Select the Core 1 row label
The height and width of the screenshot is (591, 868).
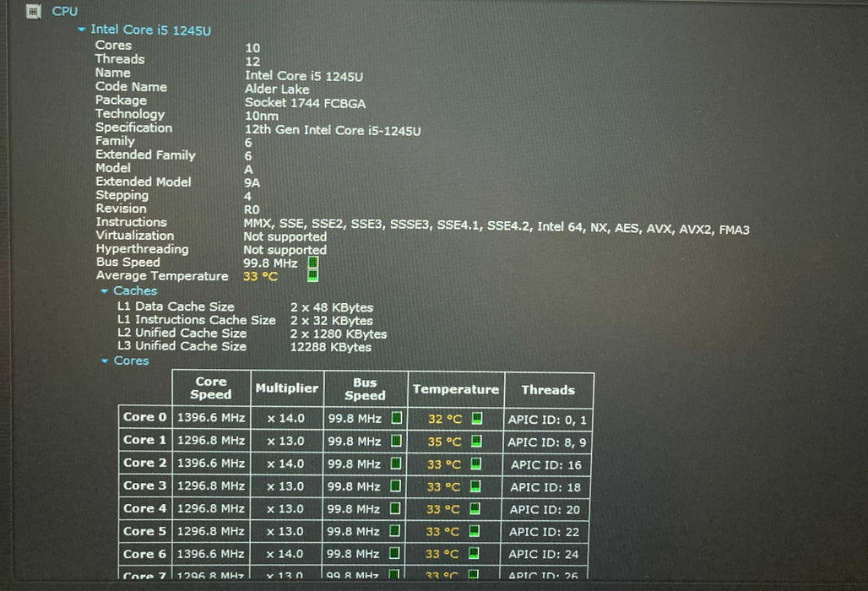tap(145, 440)
